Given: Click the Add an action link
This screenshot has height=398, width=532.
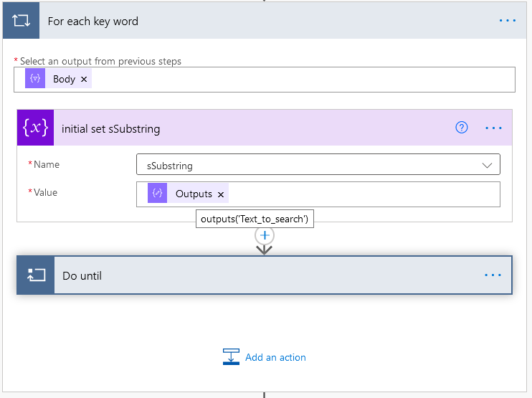Looking at the screenshot, I should [265, 357].
